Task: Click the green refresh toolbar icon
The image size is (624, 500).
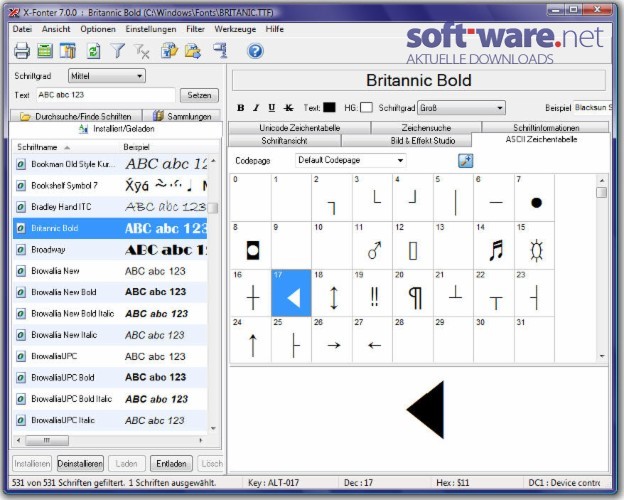Action: [94, 51]
